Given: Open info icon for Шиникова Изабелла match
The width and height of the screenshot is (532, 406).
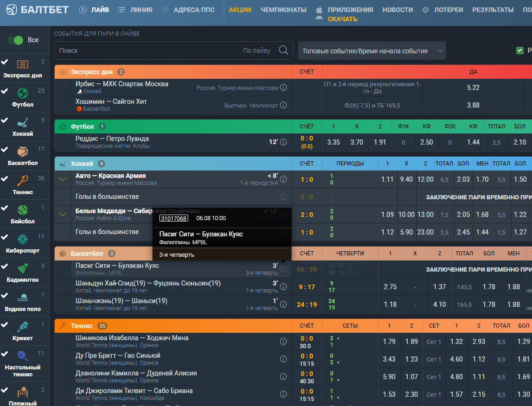Looking at the screenshot, I should [x=283, y=341].
